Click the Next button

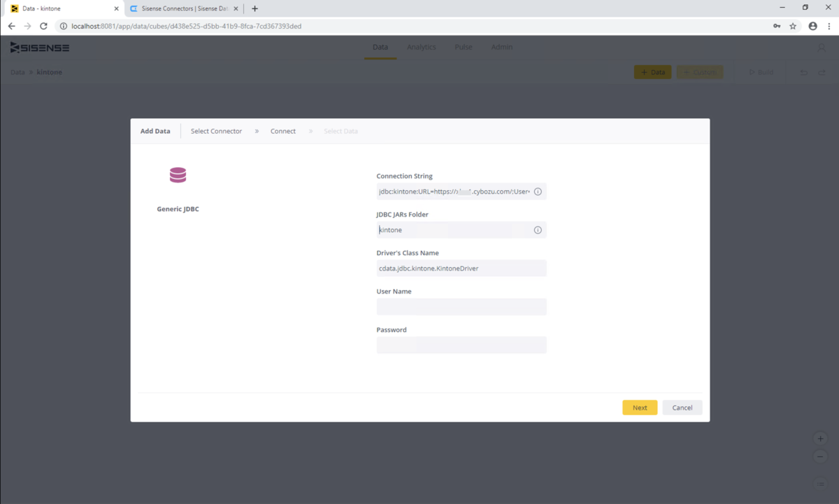coord(640,408)
